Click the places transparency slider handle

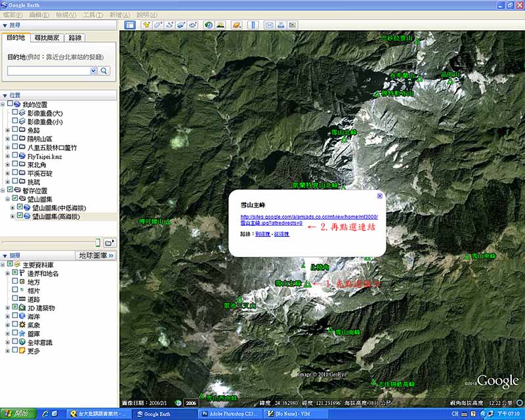98,243
